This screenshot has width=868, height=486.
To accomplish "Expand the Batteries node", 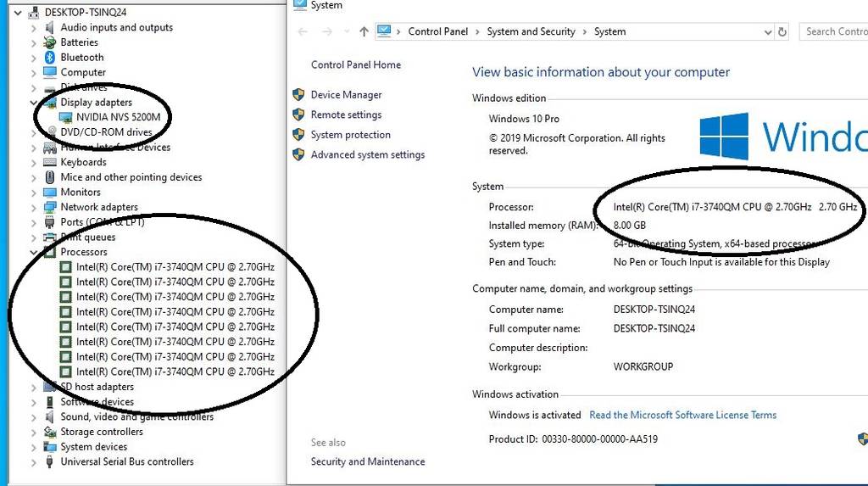I will click(34, 42).
